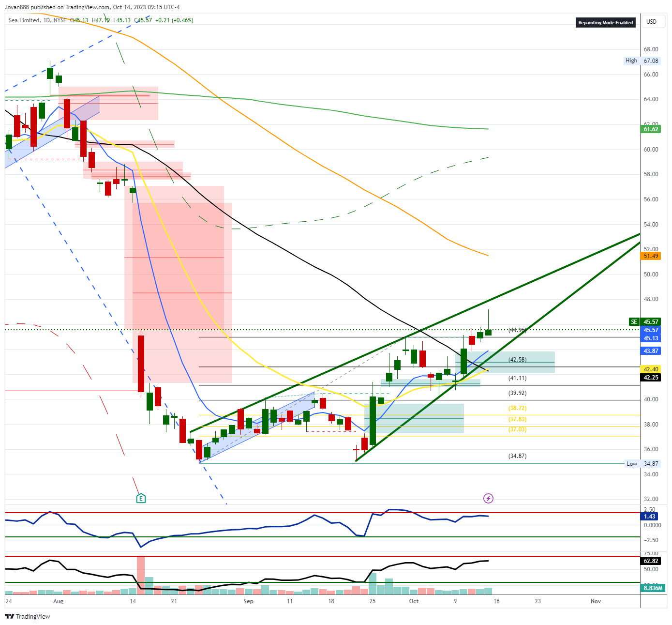
Task: Click the 56.00 price axis tick
Action: [651, 199]
